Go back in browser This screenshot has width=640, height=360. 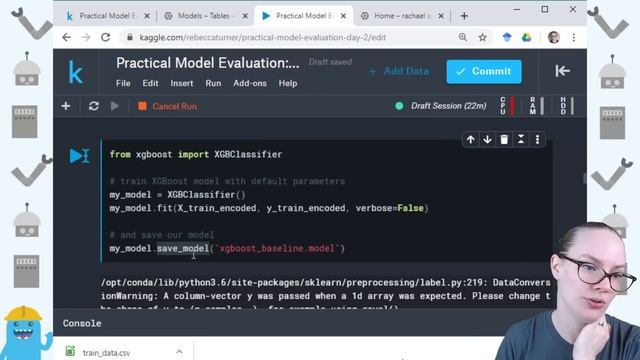(x=67, y=38)
